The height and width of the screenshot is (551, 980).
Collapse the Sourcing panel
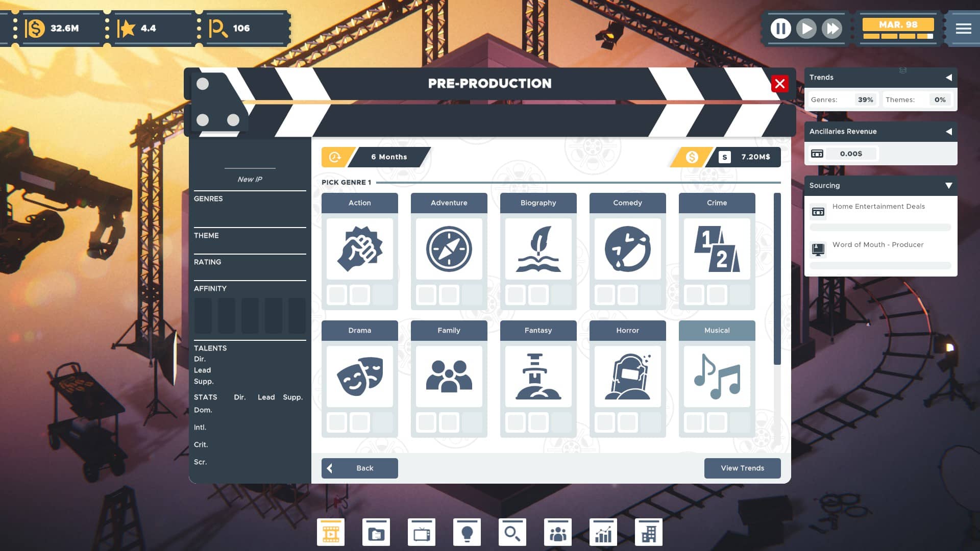point(949,186)
